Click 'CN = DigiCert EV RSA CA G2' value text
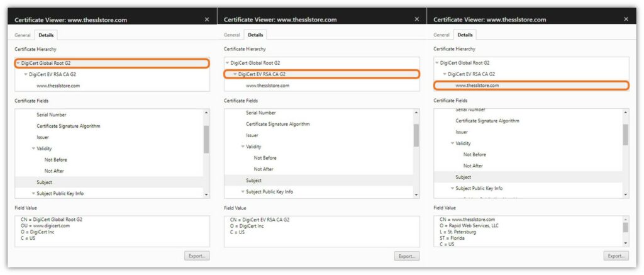Viewport: 644px width, 275px height. pos(260,220)
